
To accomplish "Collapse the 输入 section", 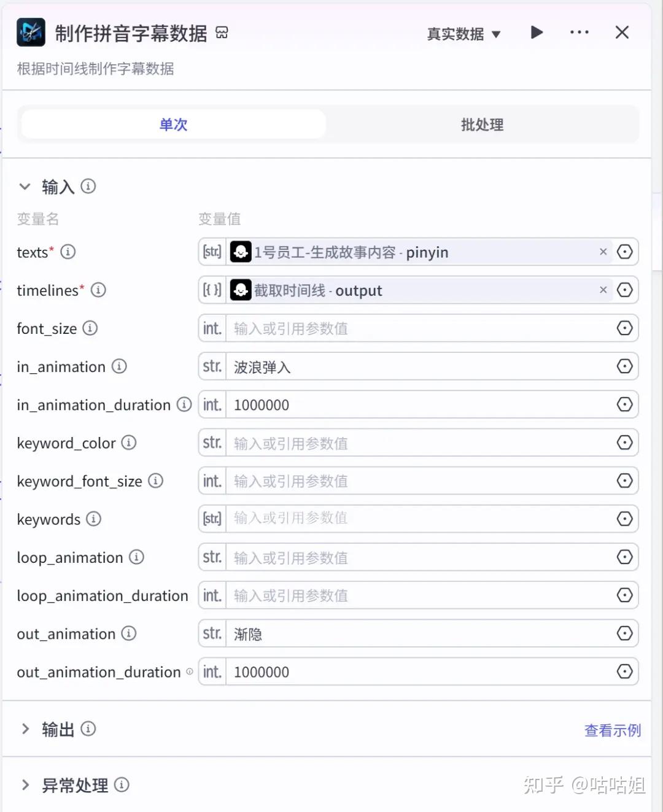I will (25, 187).
